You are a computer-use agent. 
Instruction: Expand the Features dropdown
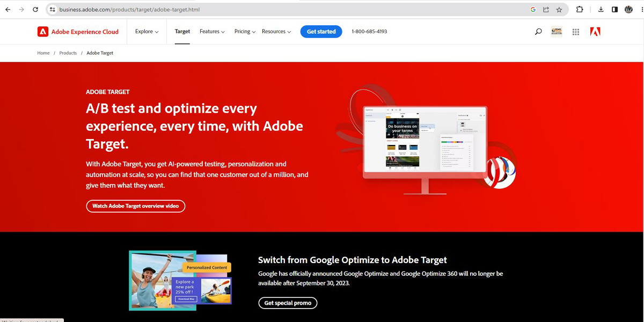[212, 32]
